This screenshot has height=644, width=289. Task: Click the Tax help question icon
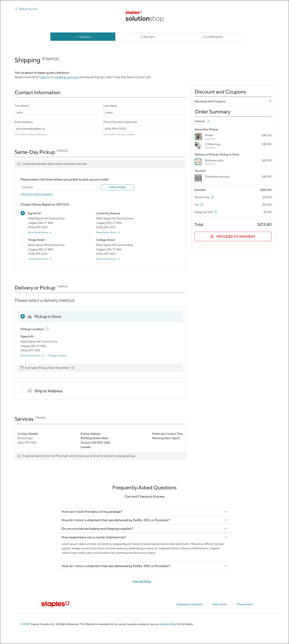tap(202, 205)
